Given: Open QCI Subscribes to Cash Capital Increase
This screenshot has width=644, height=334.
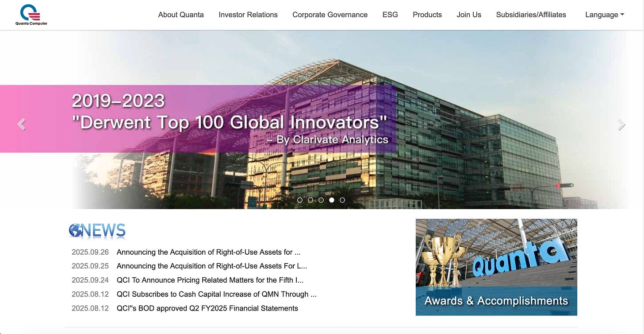Looking at the screenshot, I should coord(217,294).
